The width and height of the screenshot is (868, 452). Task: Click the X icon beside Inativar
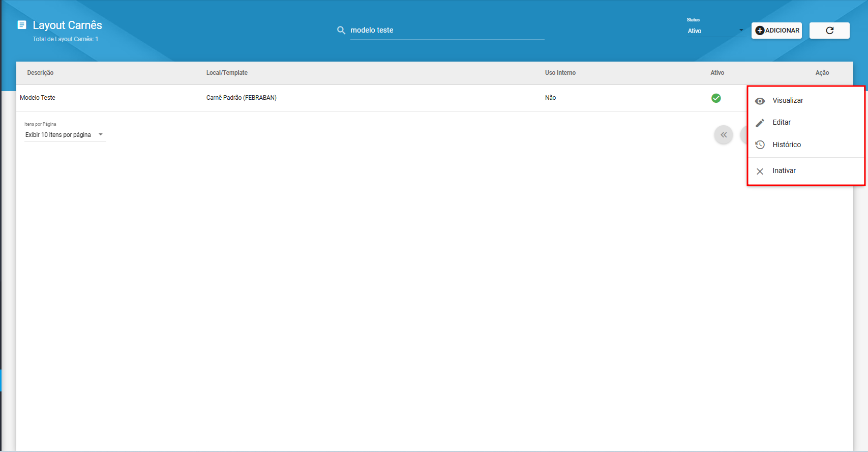[x=760, y=172]
